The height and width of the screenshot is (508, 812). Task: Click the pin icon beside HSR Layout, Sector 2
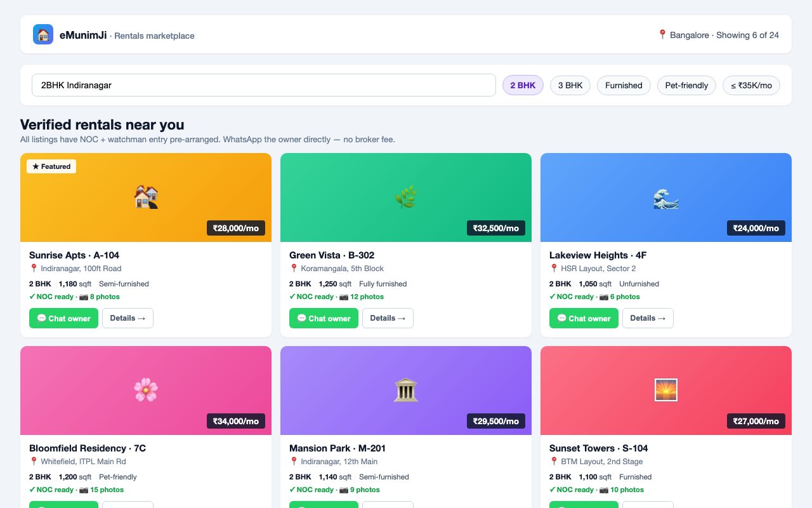click(x=554, y=269)
